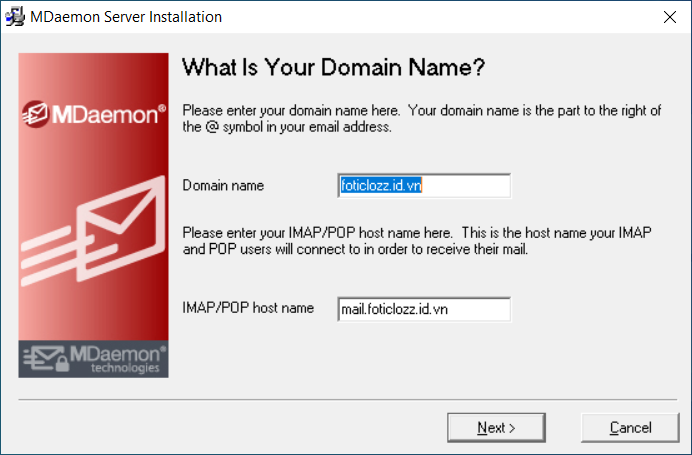This screenshot has height=455, width=692.
Task: Close the MDaemon Server Installation window
Action: coord(670,17)
